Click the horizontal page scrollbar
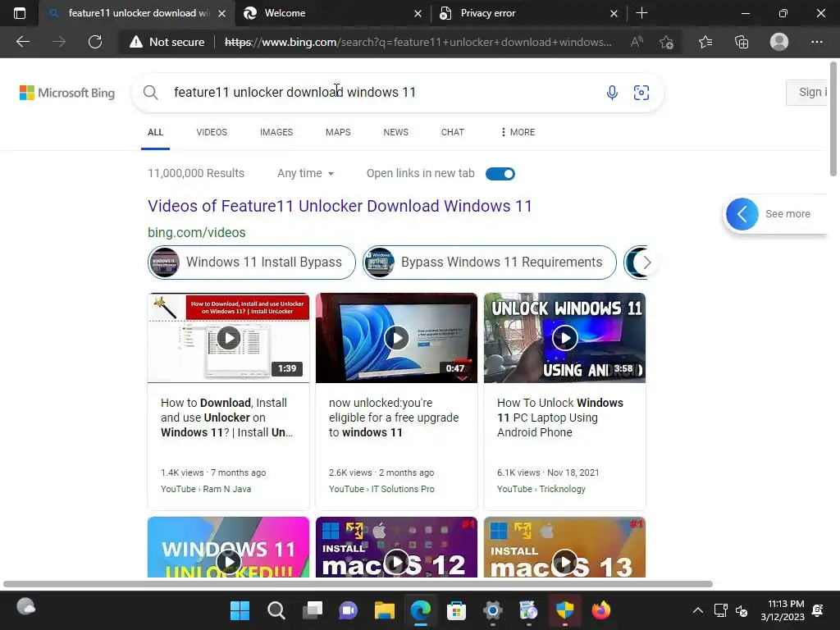The image size is (840, 630). (x=358, y=584)
